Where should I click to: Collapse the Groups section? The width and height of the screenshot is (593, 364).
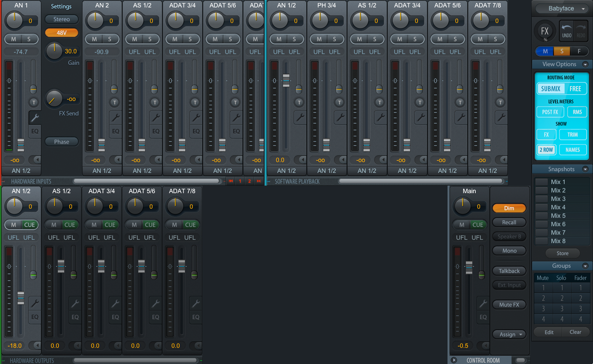[585, 266]
